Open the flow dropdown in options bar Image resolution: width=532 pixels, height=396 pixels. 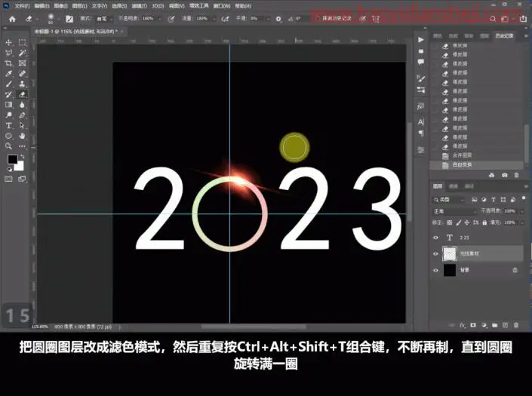(x=214, y=19)
